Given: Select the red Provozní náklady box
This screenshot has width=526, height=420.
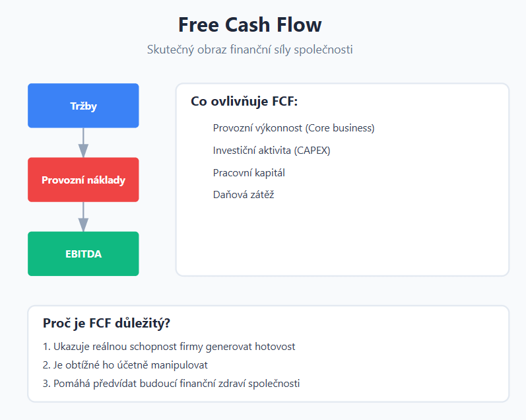Looking at the screenshot, I should pos(83,180).
